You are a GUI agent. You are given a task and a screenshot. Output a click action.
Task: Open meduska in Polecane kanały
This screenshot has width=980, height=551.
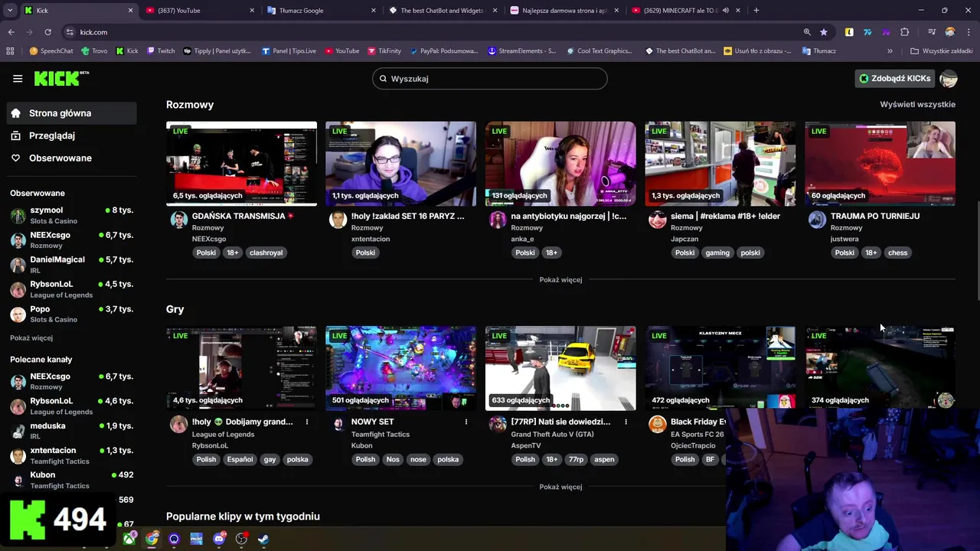point(72,431)
